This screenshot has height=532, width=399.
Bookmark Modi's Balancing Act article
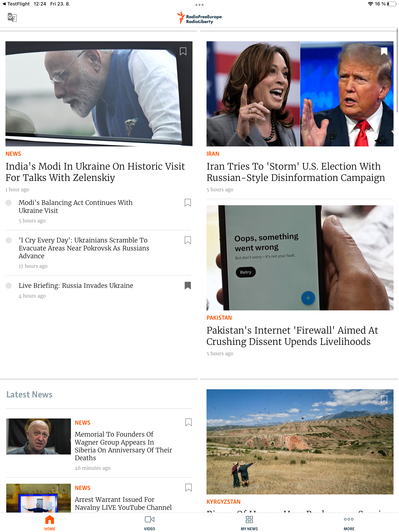click(x=187, y=203)
